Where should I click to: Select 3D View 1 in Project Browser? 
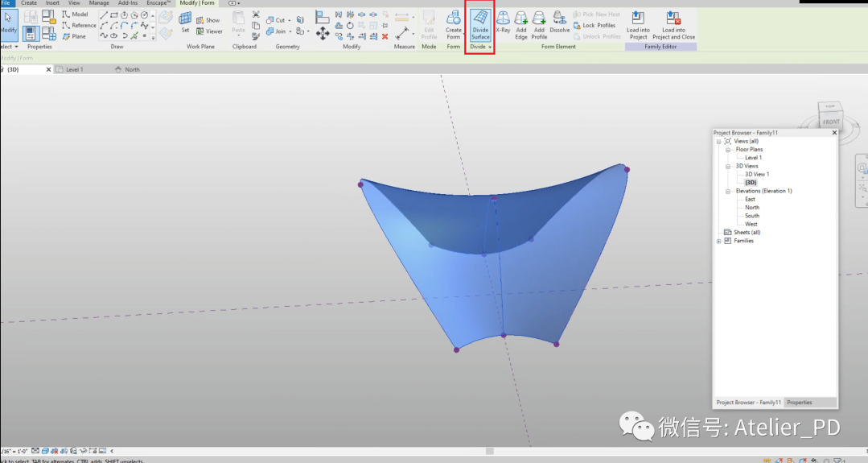tap(757, 175)
